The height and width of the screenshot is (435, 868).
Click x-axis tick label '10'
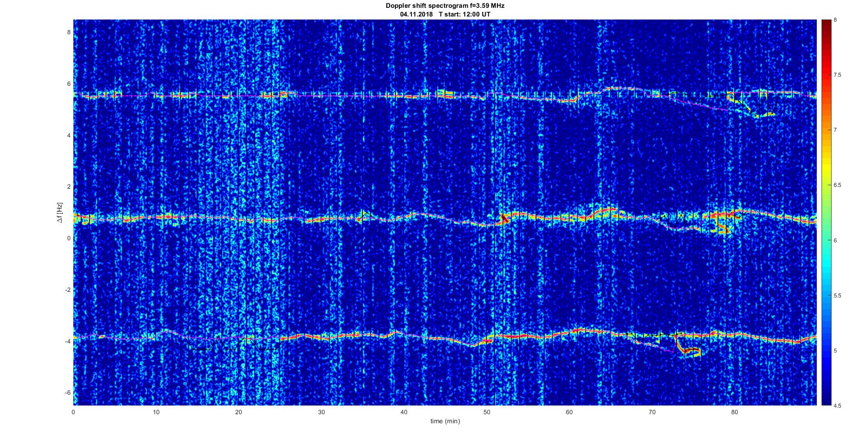pyautogui.click(x=156, y=412)
